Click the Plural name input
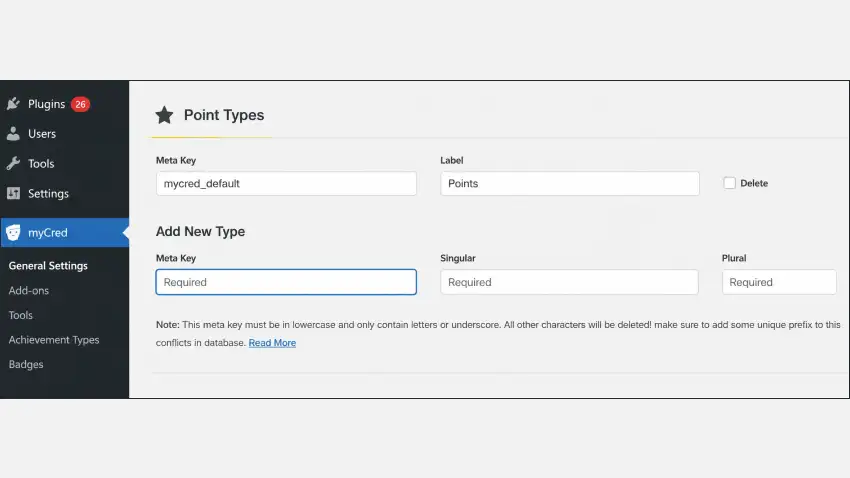Screen dimensions: 850x478 [779, 282]
